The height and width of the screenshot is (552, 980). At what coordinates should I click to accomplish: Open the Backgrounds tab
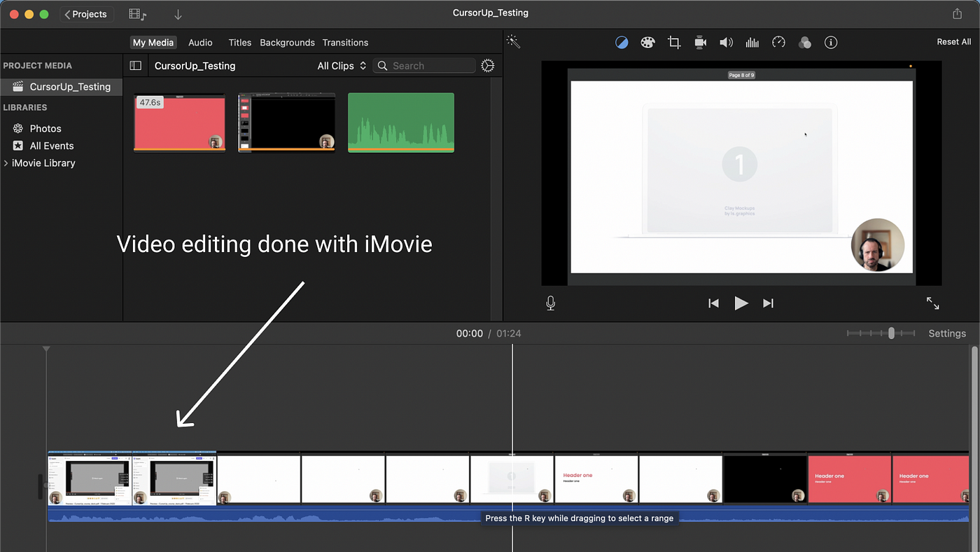(287, 43)
